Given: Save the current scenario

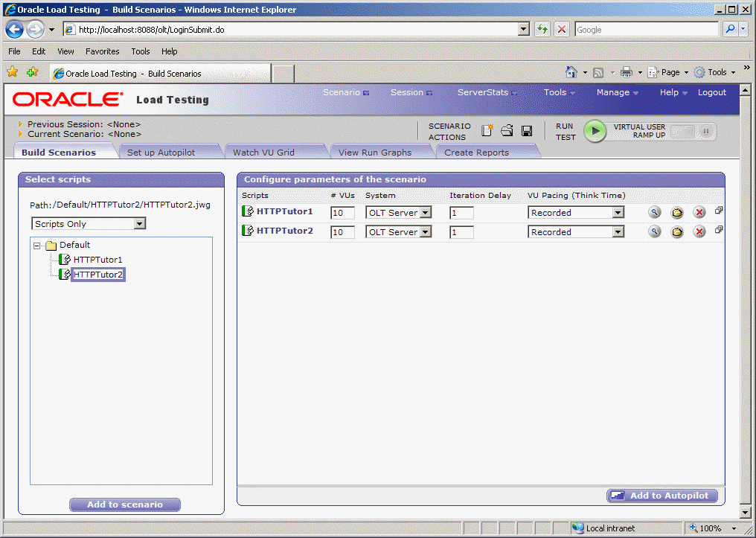Looking at the screenshot, I should tap(528, 130).
